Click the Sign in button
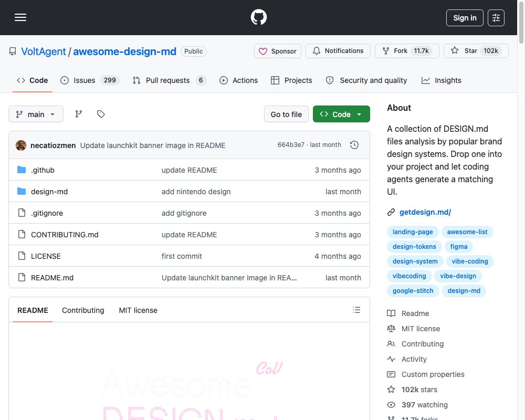This screenshot has height=420, width=525. click(x=465, y=18)
